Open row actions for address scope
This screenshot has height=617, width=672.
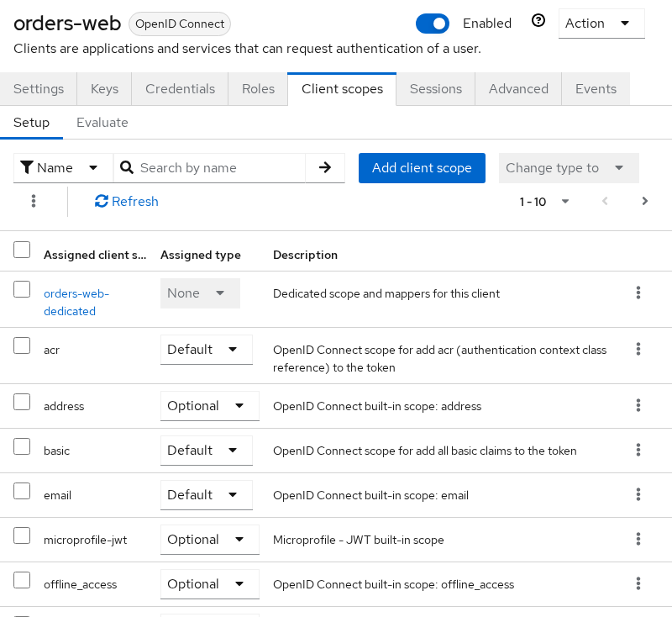pyautogui.click(x=638, y=405)
